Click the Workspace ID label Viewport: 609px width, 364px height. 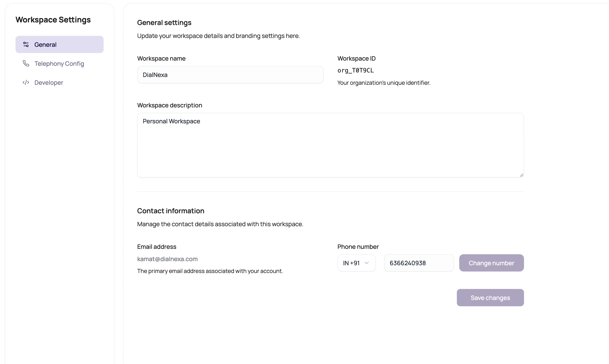pyautogui.click(x=357, y=58)
